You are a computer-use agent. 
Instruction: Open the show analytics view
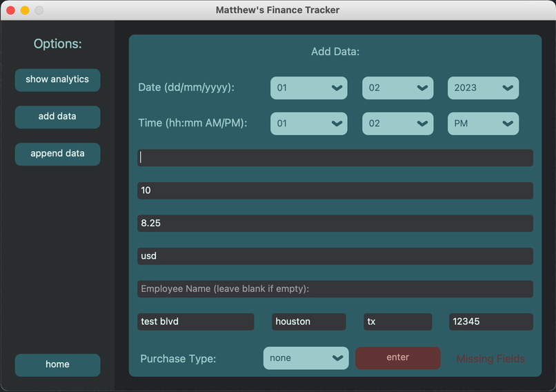tap(57, 80)
